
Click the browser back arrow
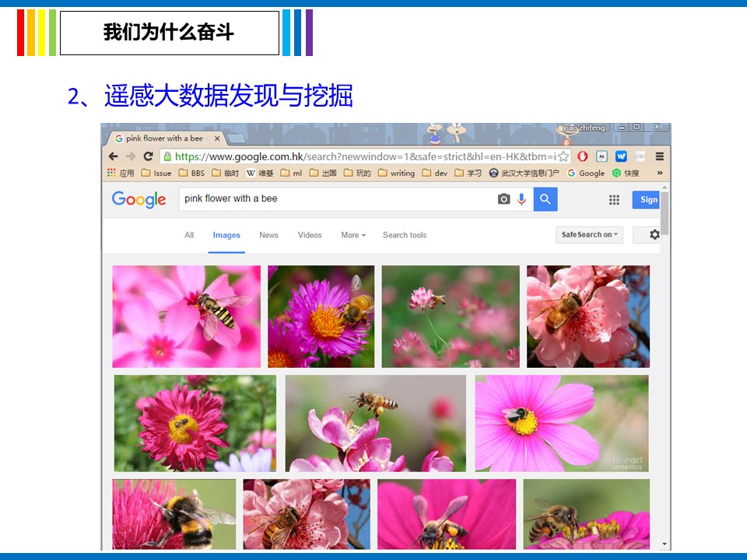pos(113,156)
